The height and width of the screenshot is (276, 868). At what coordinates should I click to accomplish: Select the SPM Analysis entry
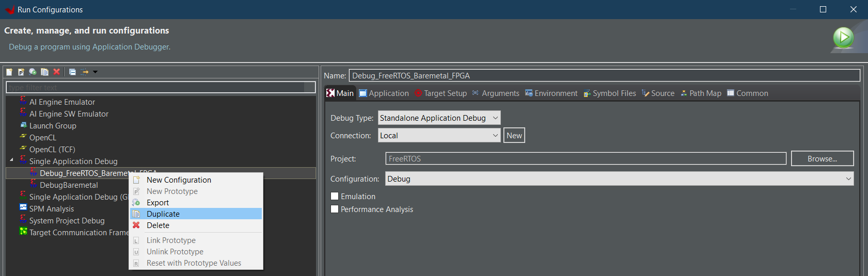pos(52,209)
